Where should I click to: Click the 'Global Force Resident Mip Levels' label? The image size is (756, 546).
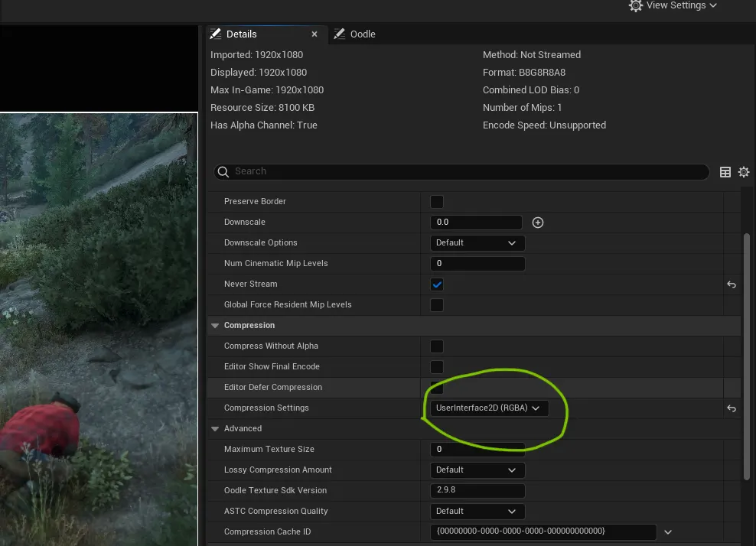pyautogui.click(x=288, y=305)
